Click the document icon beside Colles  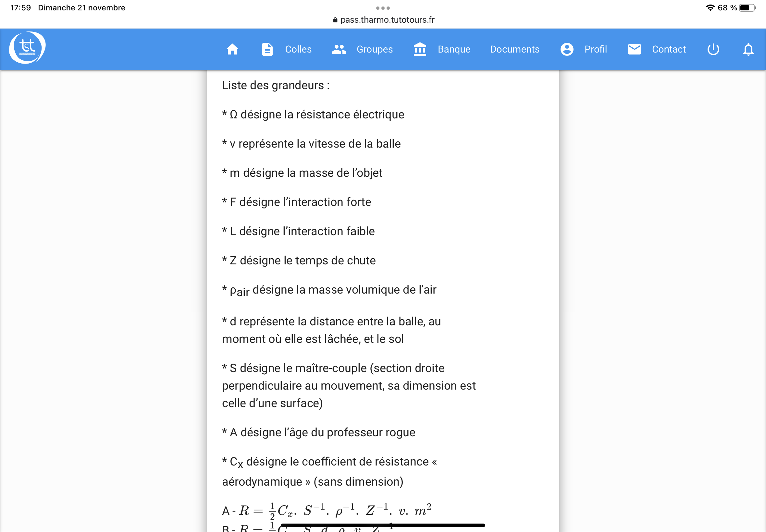click(267, 49)
